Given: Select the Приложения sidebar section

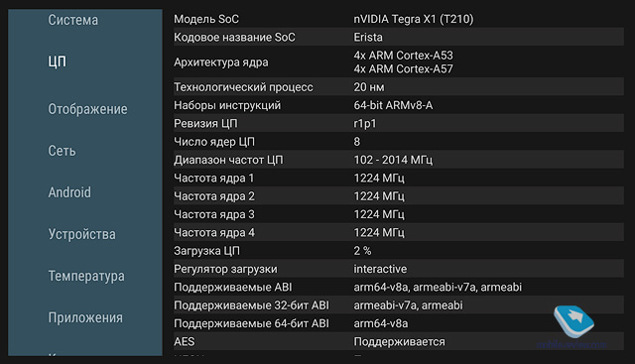Looking at the screenshot, I should [85, 317].
